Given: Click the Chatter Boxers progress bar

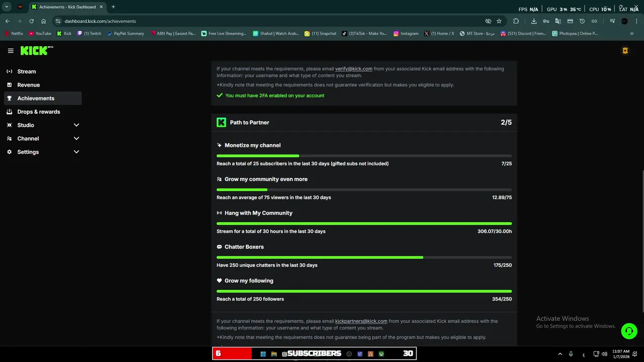Looking at the screenshot, I should [x=364, y=257].
